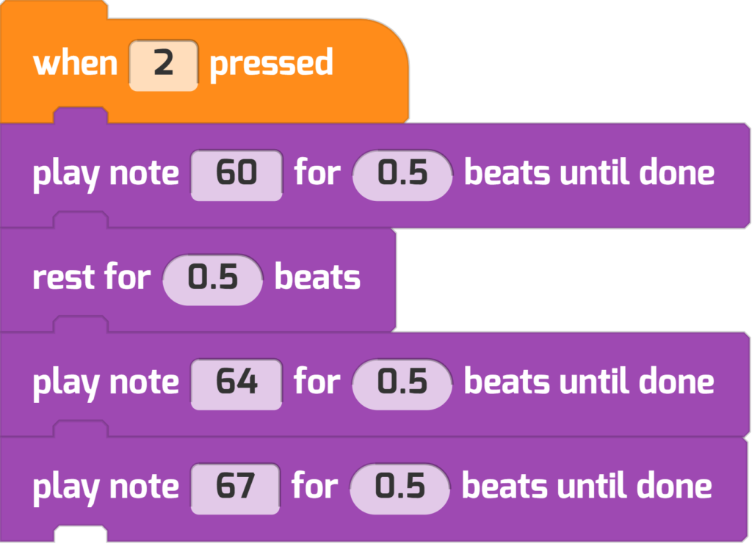The height and width of the screenshot is (560, 752).
Task: Click the word 'pressed' on the event block
Action: [x=271, y=65]
